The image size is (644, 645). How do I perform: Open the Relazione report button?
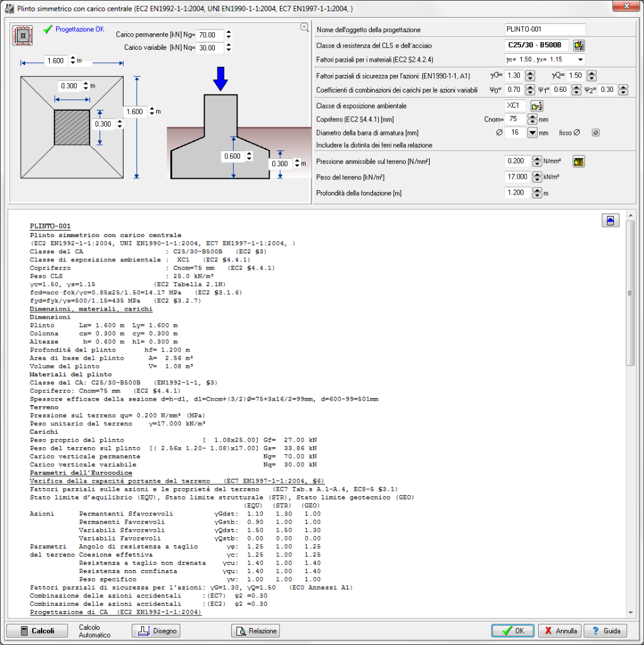pos(256,631)
